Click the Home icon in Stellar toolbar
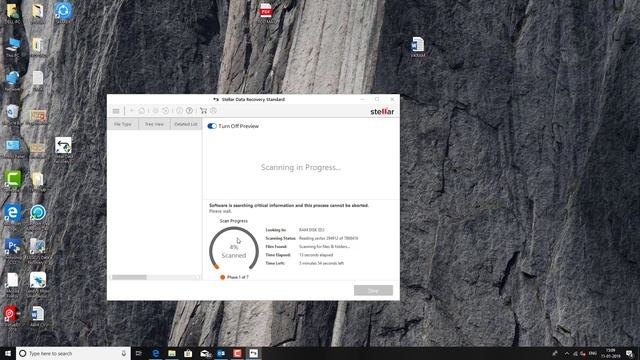The height and width of the screenshot is (360, 640). [142, 111]
